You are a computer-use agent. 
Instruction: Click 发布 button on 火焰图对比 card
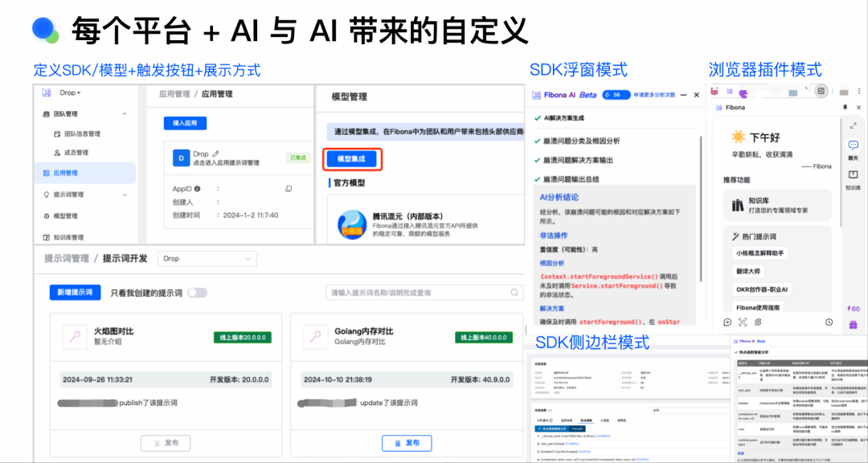pyautogui.click(x=166, y=443)
